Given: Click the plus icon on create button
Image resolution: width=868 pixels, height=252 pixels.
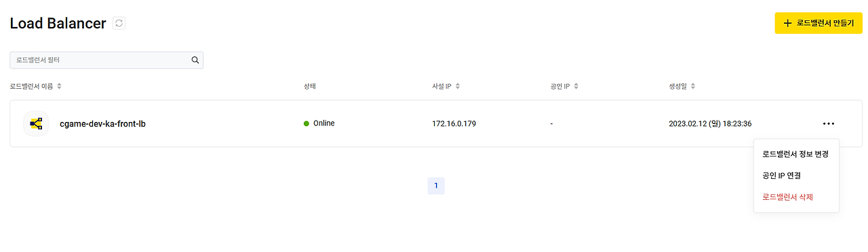Looking at the screenshot, I should 787,23.
